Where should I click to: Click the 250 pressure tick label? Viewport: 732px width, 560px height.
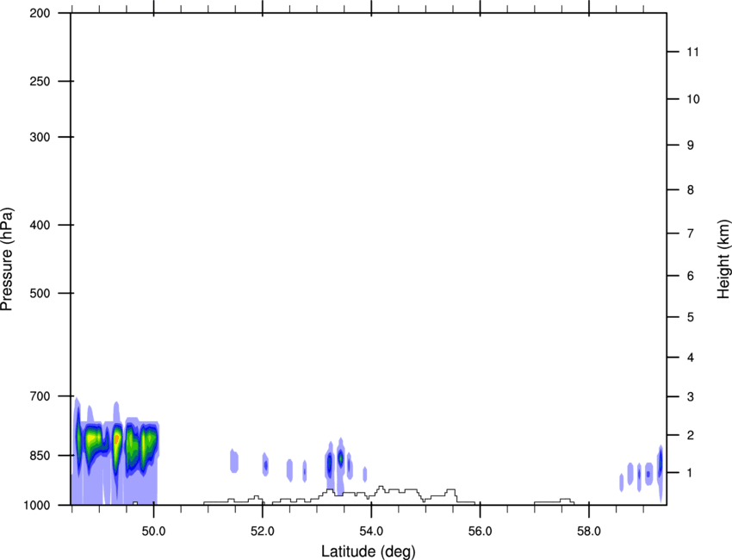point(40,81)
